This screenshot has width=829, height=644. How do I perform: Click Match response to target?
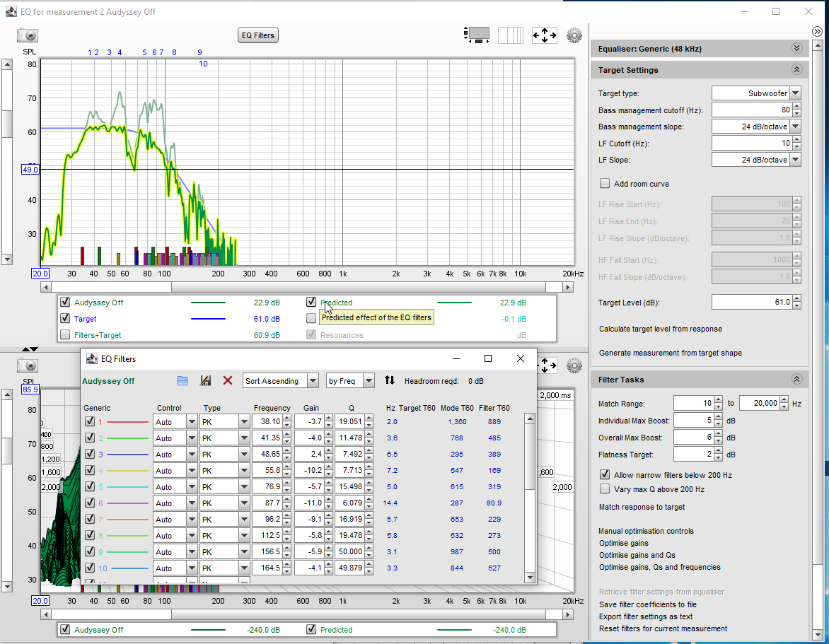click(642, 507)
